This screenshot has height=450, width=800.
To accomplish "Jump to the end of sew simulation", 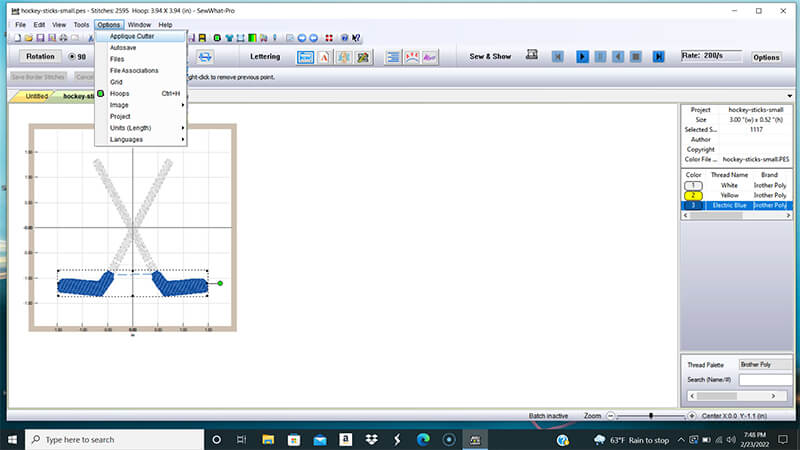I will pyautogui.click(x=658, y=57).
